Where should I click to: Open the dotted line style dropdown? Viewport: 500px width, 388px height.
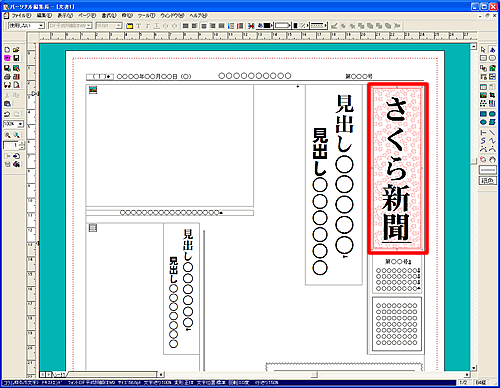[x=319, y=26]
